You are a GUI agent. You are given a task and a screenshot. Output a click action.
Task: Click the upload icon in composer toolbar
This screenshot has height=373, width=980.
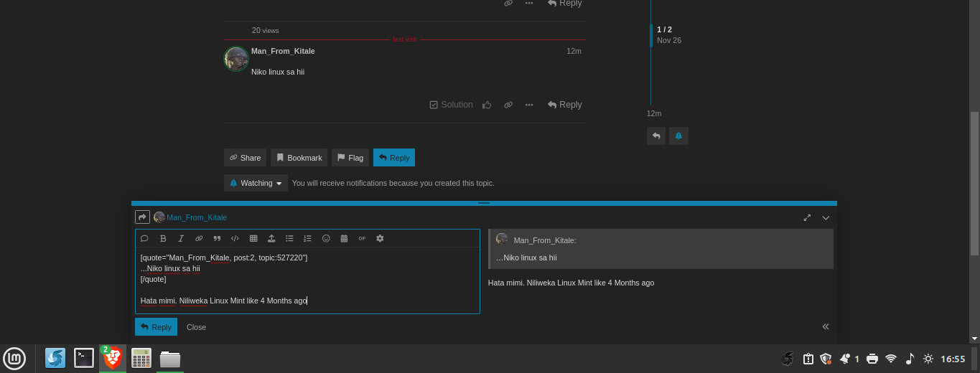tap(271, 238)
